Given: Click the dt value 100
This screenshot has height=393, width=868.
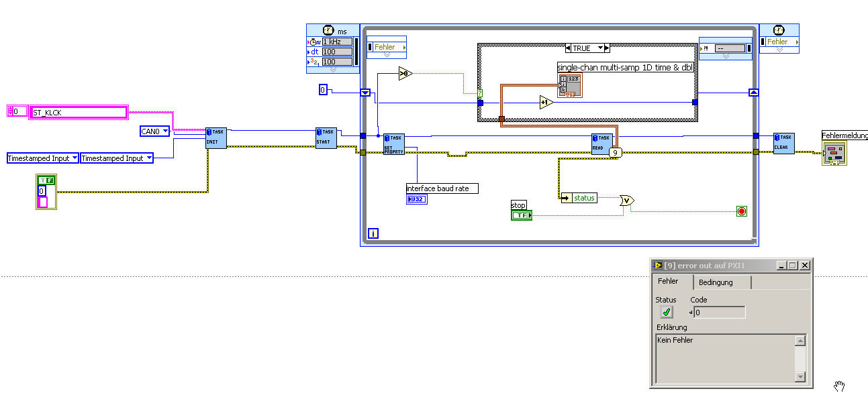Looking at the screenshot, I should pyautogui.click(x=337, y=52).
